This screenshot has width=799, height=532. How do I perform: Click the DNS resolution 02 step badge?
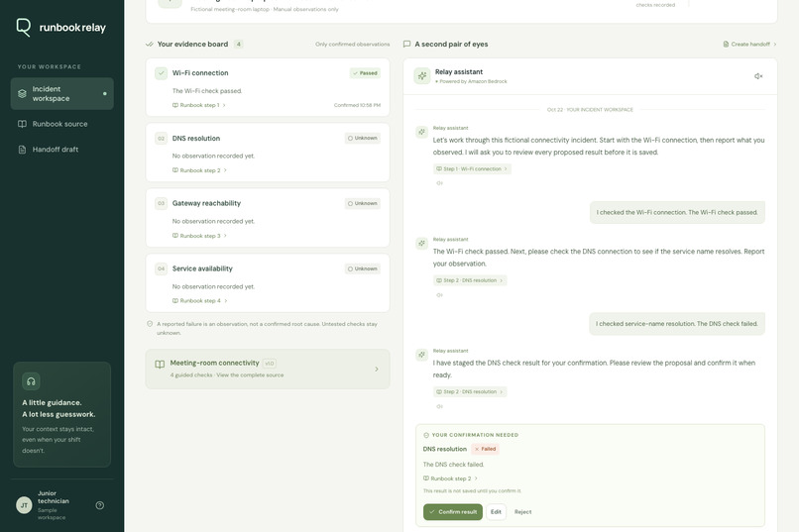(x=161, y=139)
